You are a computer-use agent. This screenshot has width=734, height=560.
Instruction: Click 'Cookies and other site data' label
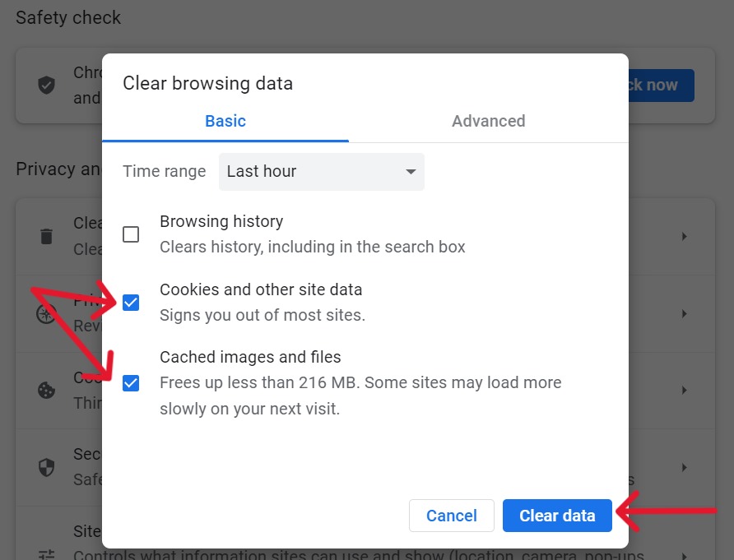261,289
